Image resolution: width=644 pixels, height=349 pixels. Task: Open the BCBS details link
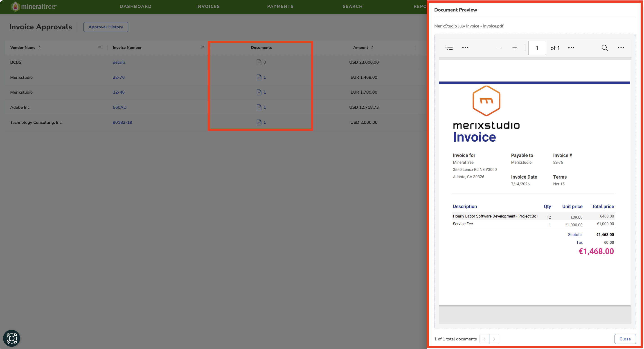(x=119, y=62)
